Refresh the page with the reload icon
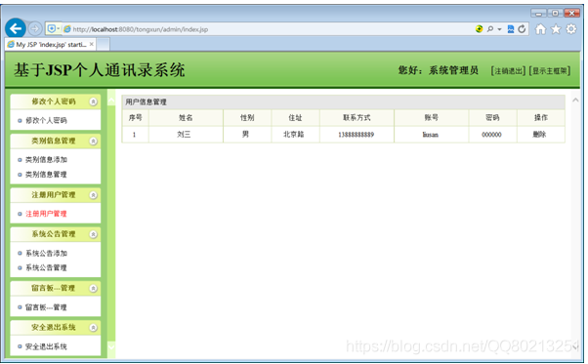Screen dimensions: 588x364 tap(522, 29)
